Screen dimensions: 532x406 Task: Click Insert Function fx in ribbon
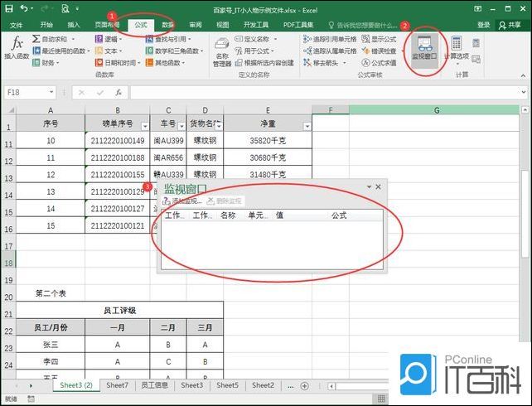[x=17, y=48]
